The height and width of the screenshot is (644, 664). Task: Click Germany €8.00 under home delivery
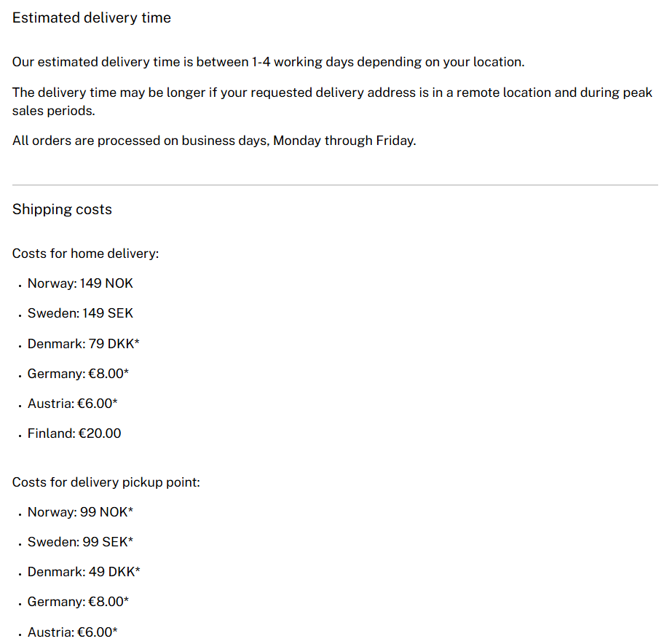[78, 374]
